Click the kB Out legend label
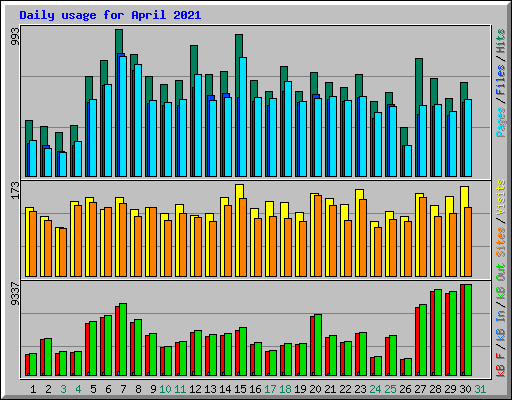The width and height of the screenshot is (512, 400). click(x=501, y=283)
